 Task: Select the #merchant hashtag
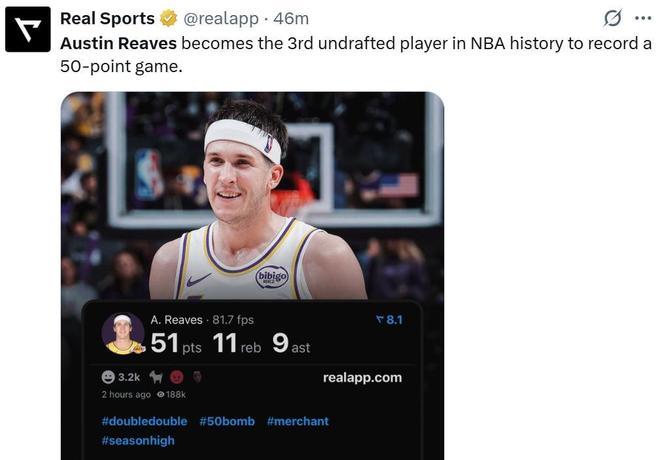(297, 421)
